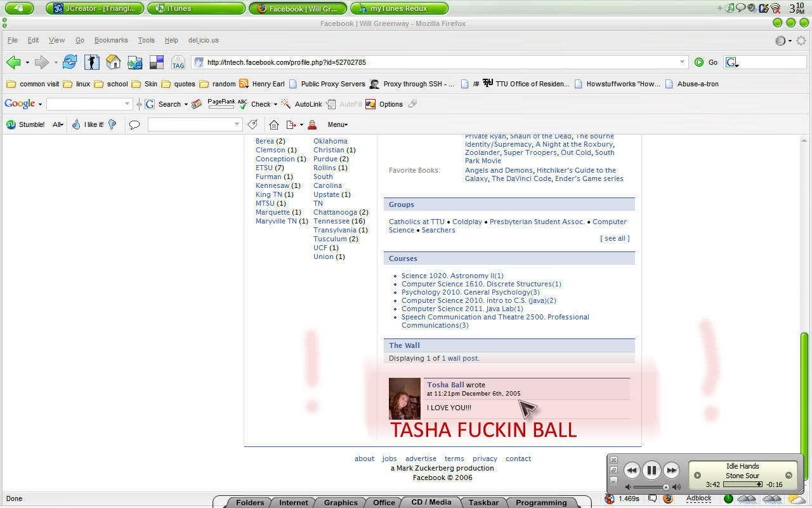Click the Go button

click(x=705, y=62)
